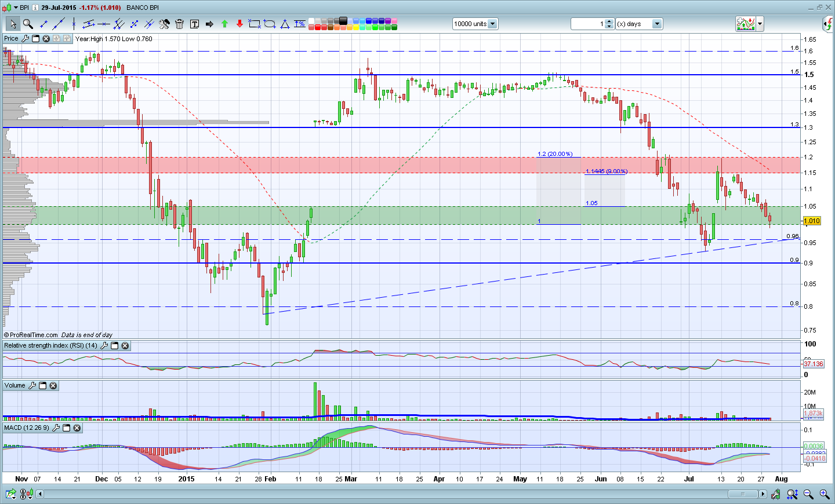Expand the indicator button dropdown arrow
835x504 pixels.
pos(760,24)
